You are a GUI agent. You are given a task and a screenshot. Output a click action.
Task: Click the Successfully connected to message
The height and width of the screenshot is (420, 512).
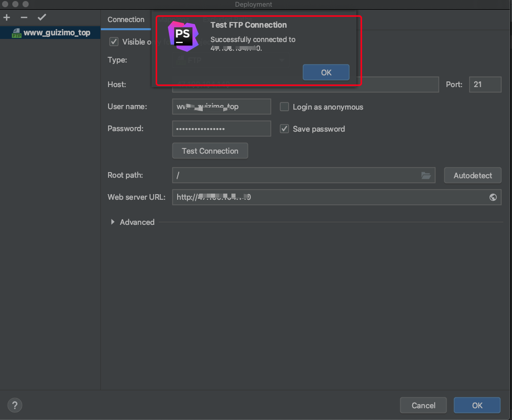coord(253,44)
